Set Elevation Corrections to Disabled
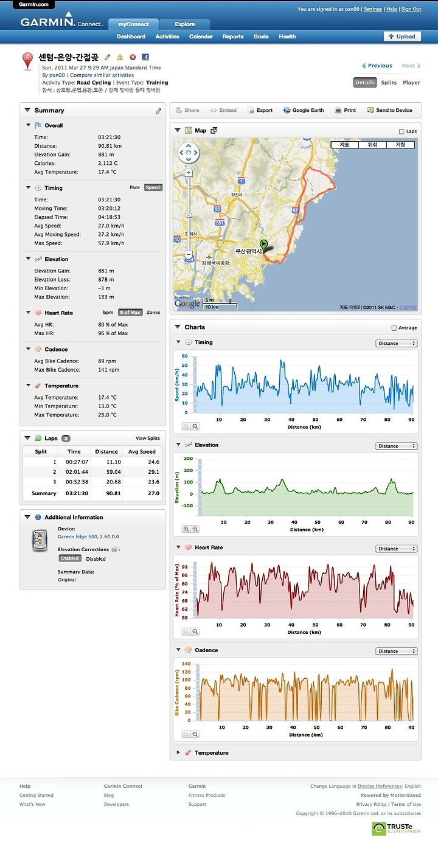This screenshot has width=438, height=868. [x=96, y=558]
